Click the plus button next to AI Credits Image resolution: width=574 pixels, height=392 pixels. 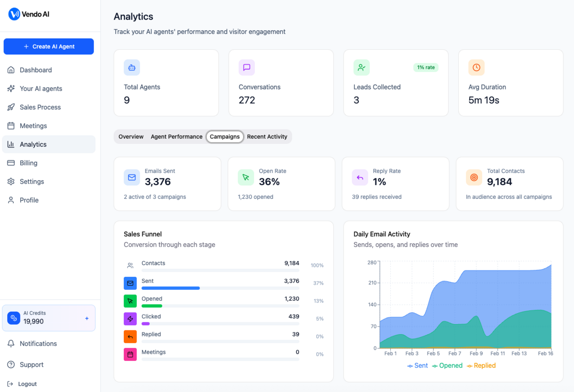[87, 318]
